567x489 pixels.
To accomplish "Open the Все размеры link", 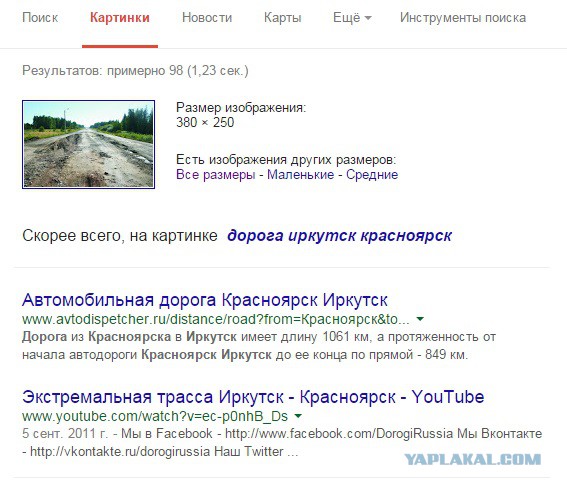I will (x=216, y=175).
